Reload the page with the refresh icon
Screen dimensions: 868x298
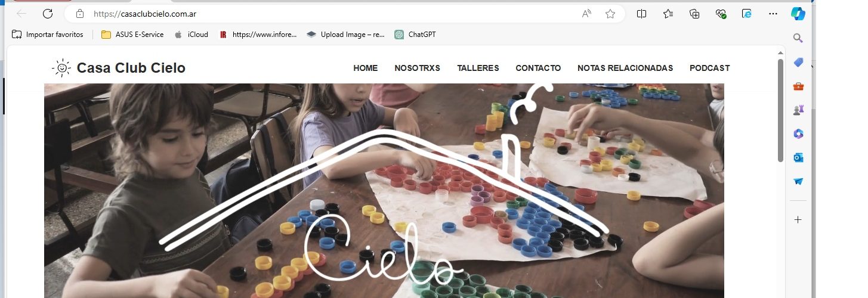pos(48,14)
